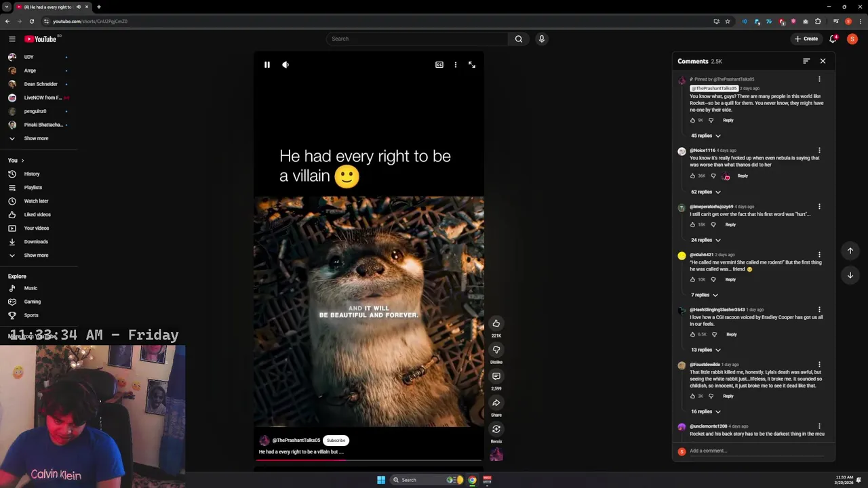Open action menu for @Noice1116 comment
The width and height of the screenshot is (868, 488).
pyautogui.click(x=819, y=150)
